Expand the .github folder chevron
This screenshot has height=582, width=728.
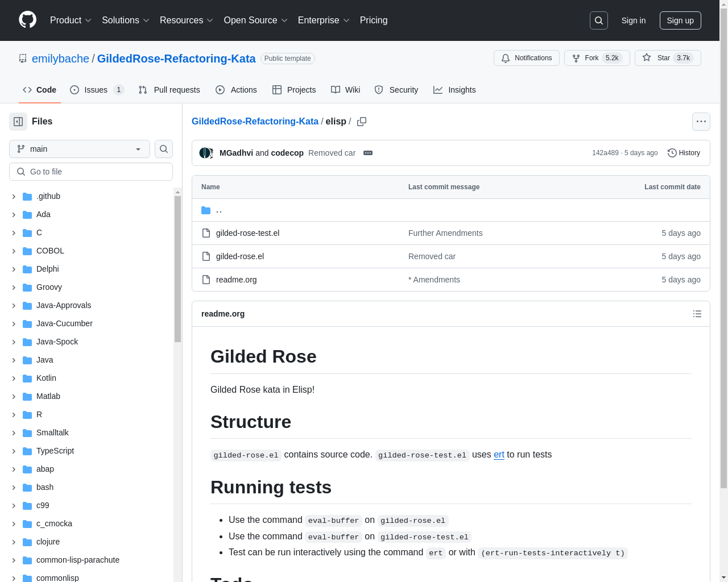(14, 197)
